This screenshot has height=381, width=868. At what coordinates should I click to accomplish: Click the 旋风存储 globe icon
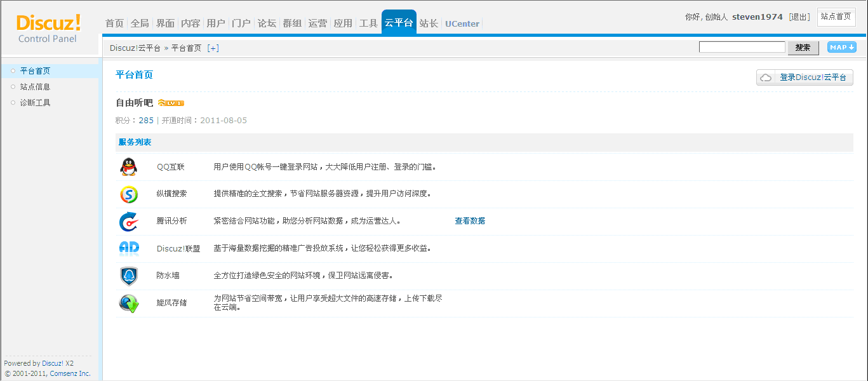point(128,304)
